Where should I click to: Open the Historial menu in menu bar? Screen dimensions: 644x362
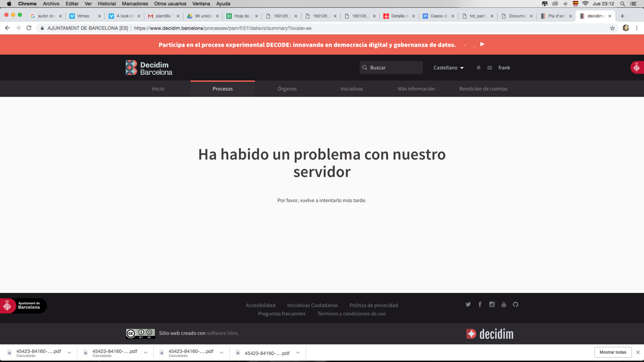coord(106,4)
